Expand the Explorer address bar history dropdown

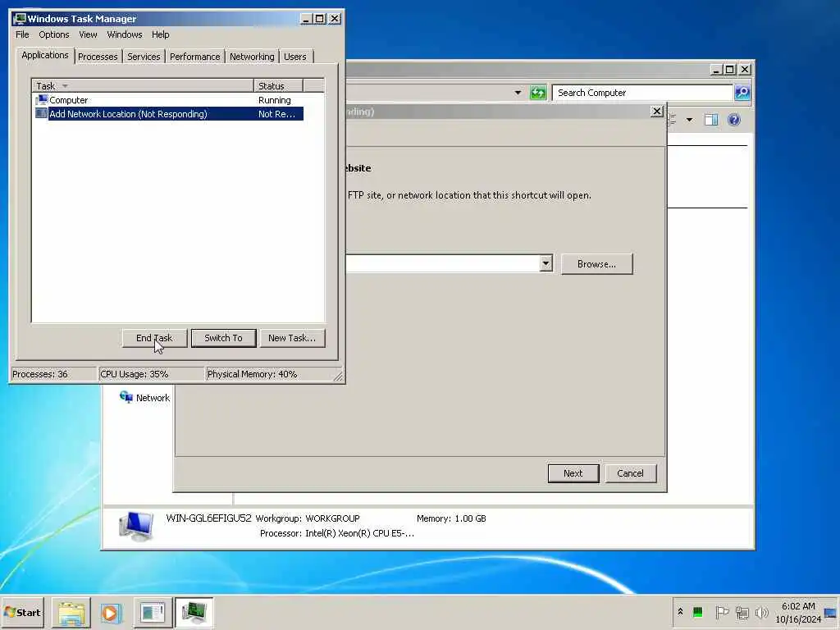(x=518, y=93)
